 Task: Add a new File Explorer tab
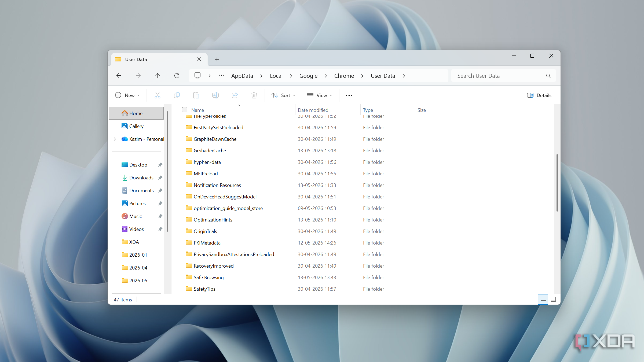click(x=217, y=59)
